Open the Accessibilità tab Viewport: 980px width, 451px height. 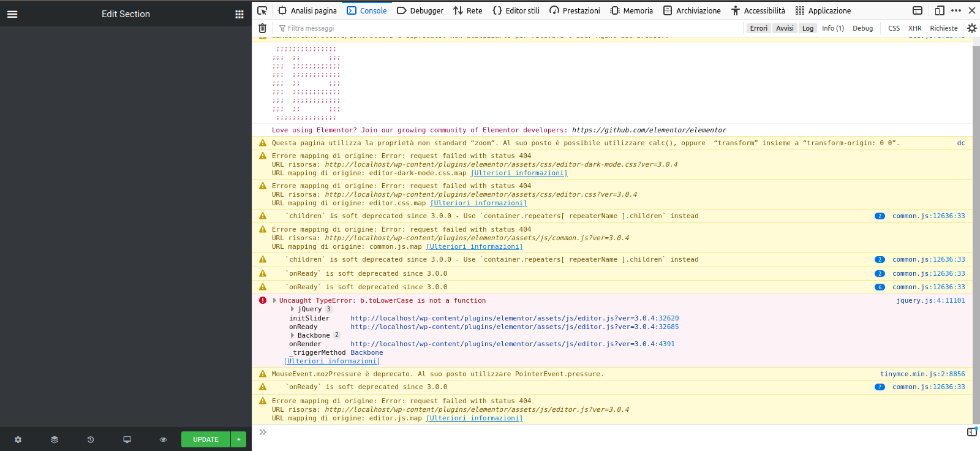coord(758,10)
